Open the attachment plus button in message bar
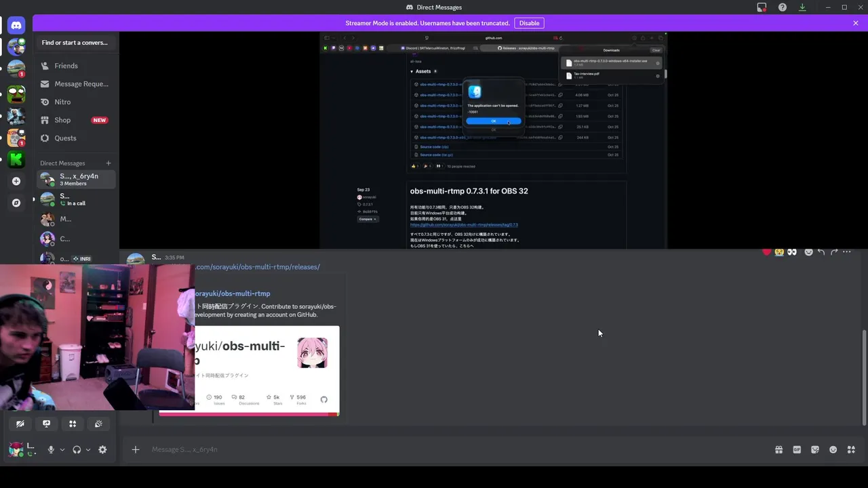 click(x=136, y=449)
